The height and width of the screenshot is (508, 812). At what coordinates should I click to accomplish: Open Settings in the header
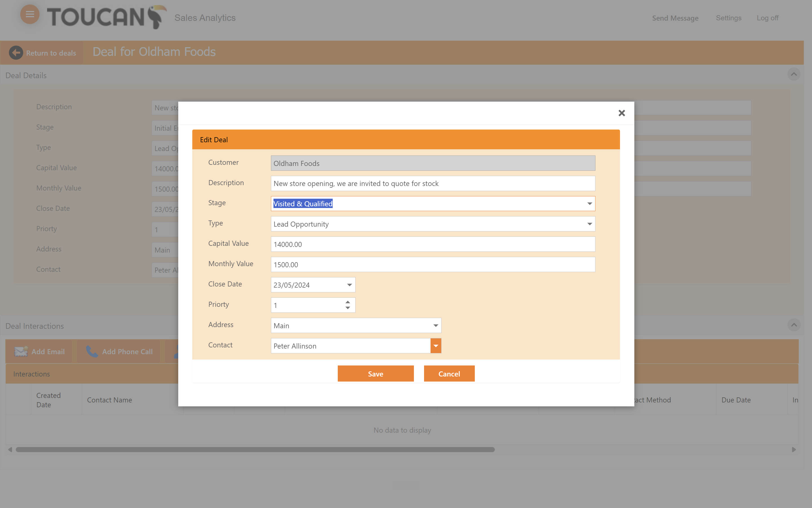click(x=729, y=18)
